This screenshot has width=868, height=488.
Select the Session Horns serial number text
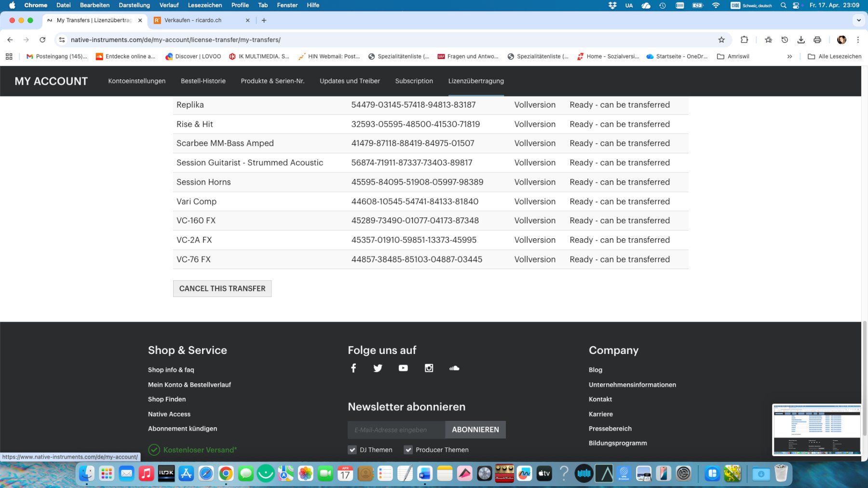coord(417,182)
